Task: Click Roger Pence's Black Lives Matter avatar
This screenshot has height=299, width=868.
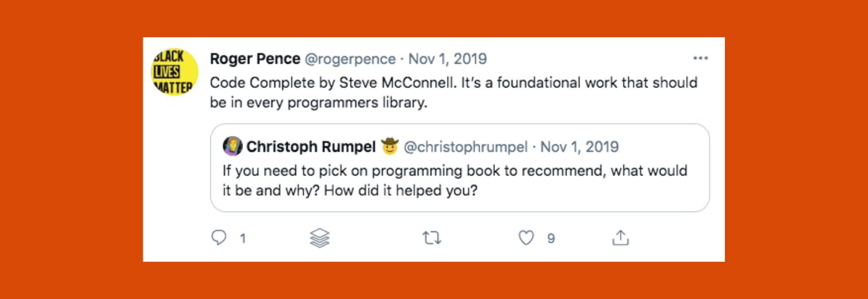Action: tap(175, 72)
